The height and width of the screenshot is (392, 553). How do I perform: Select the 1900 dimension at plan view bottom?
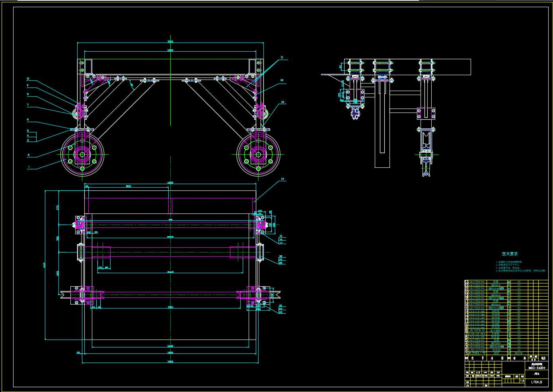pos(170,361)
